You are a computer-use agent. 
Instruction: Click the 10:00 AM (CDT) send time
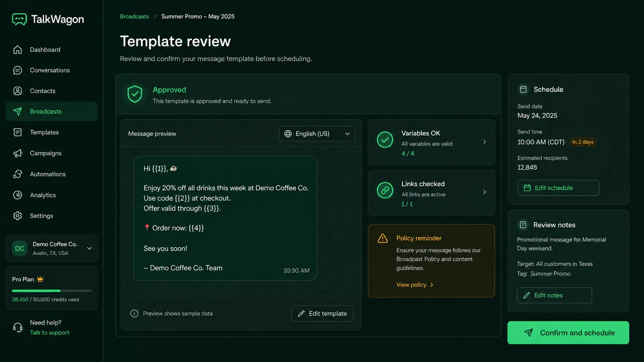541,142
